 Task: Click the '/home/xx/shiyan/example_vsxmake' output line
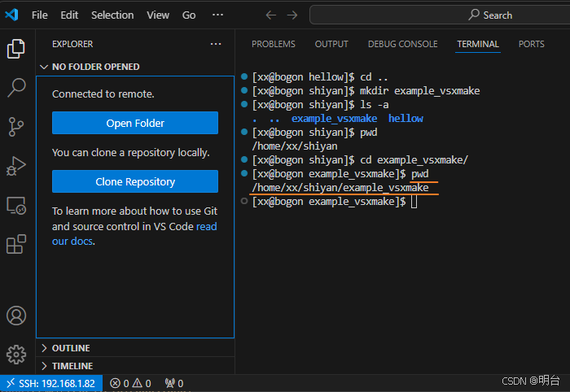coord(340,188)
